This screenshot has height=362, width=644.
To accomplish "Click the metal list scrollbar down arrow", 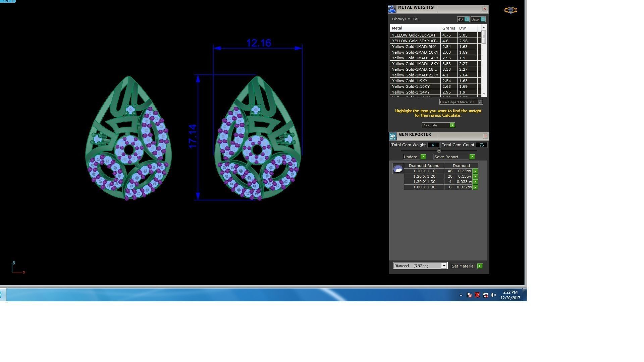I will (x=484, y=95).
